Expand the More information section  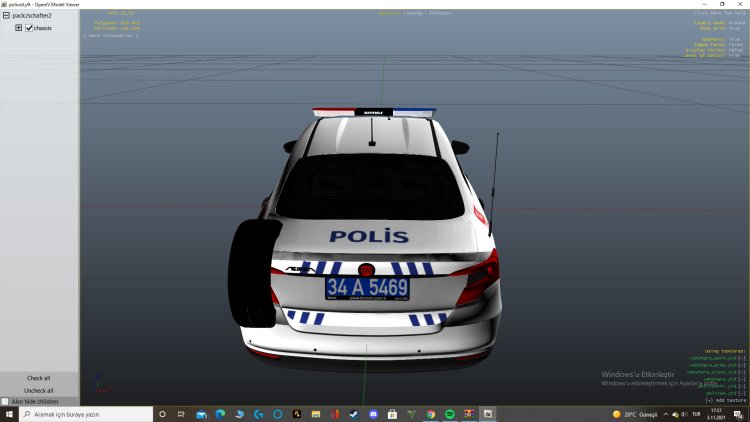point(112,36)
